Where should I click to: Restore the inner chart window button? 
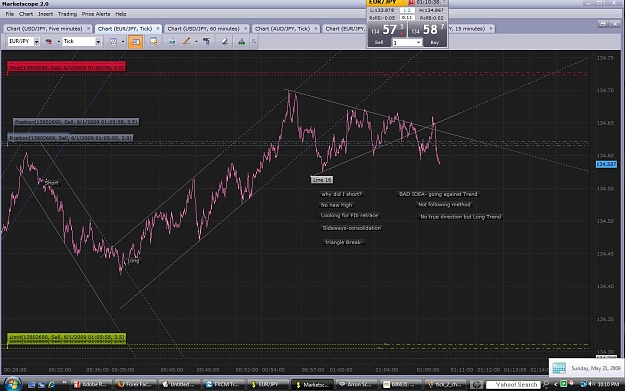(603, 24)
